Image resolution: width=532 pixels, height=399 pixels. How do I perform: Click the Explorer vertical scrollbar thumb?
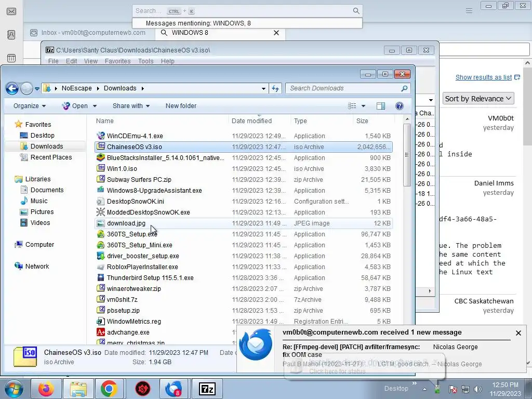pyautogui.click(x=407, y=154)
